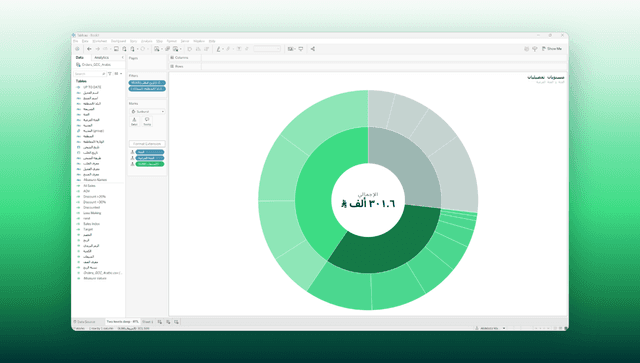
Task: Click the Sort descending toolbar icon
Action: tap(207, 49)
